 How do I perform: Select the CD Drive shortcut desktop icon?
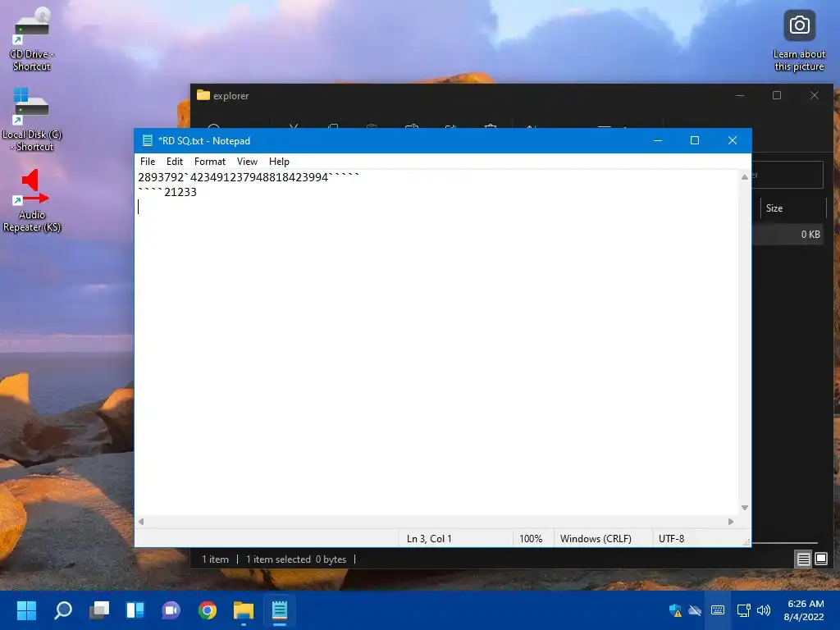(32, 39)
